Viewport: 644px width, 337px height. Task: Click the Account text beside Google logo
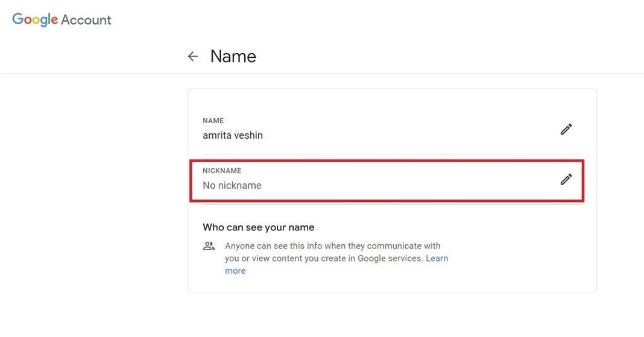point(86,20)
